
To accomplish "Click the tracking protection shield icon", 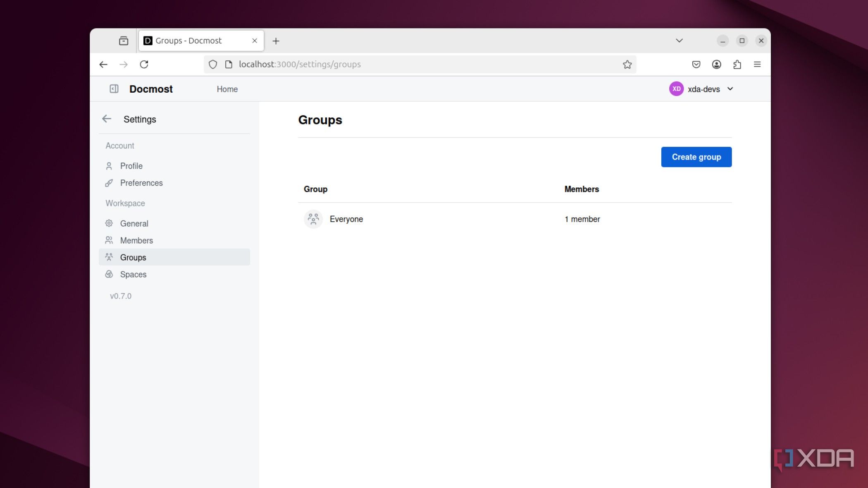I will click(212, 65).
